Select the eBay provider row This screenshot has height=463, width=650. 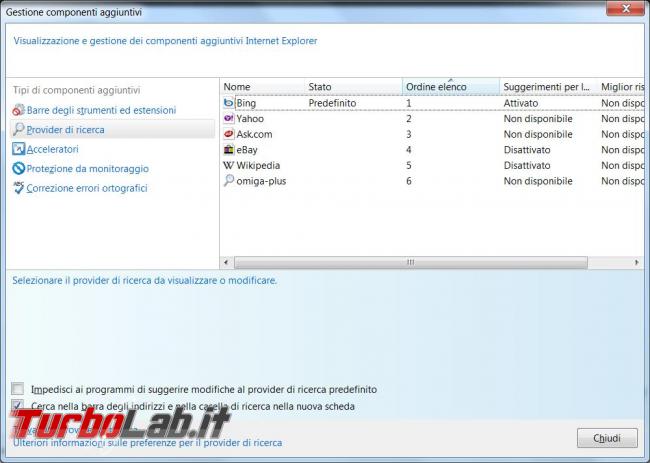pyautogui.click(x=432, y=150)
